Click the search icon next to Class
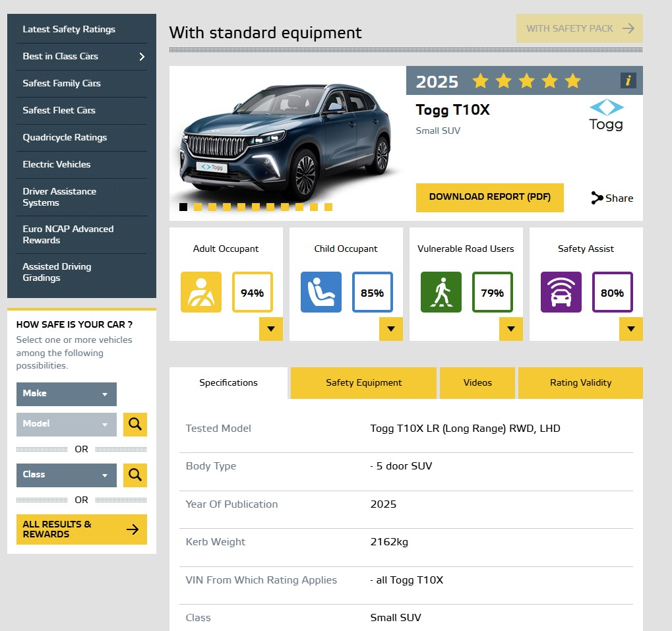 click(x=135, y=475)
